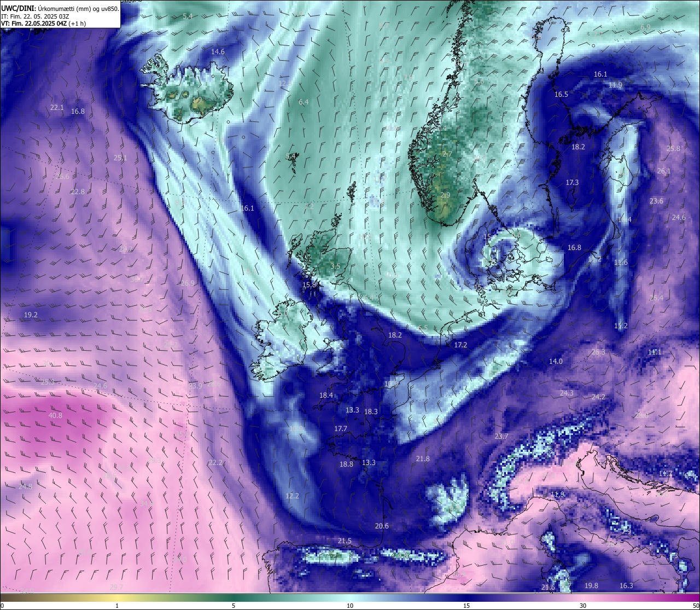
Task: Click the 22.8 value on the map
Action: [x=78, y=191]
